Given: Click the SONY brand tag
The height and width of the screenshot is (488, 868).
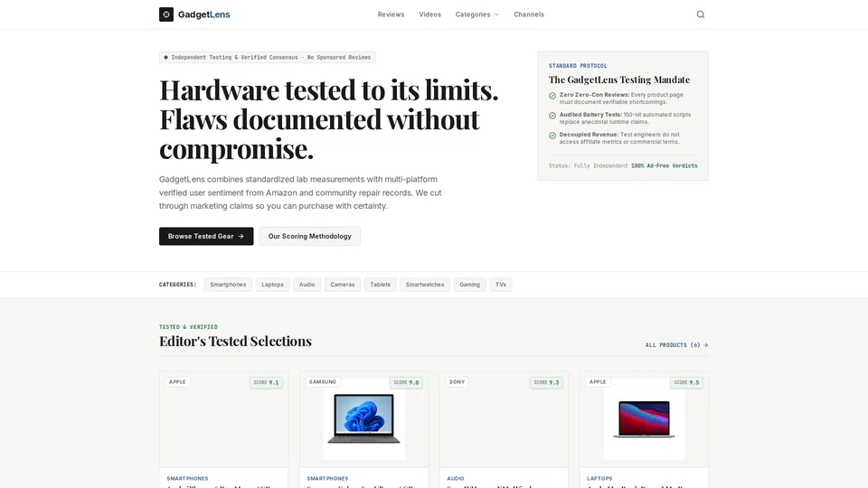Looking at the screenshot, I should (457, 381).
